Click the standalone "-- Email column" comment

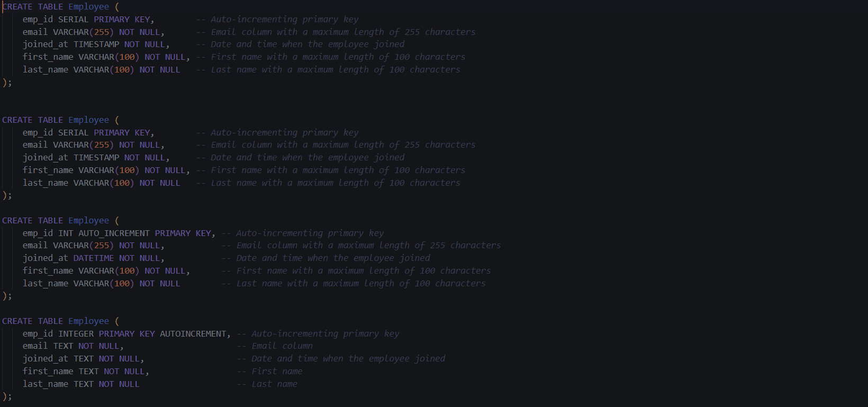coord(274,346)
